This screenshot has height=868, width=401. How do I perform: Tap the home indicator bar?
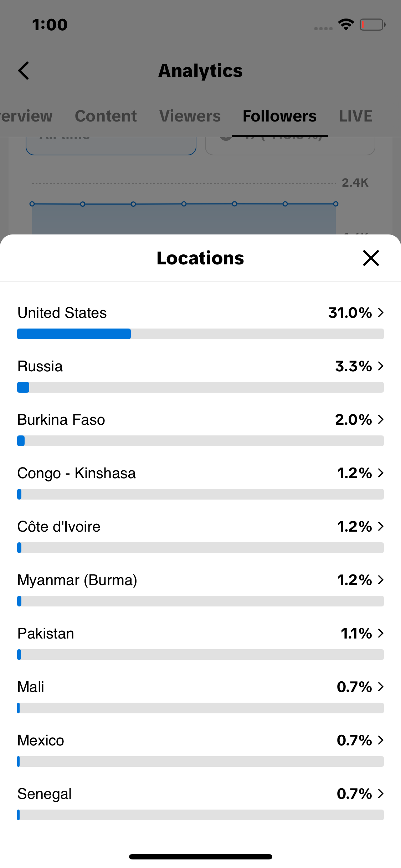pos(200,857)
